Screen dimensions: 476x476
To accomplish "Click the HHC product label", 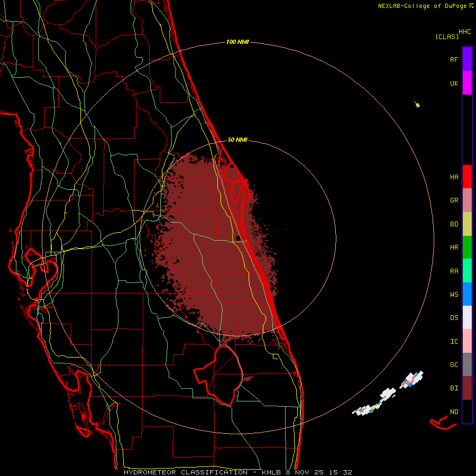I will click(x=465, y=32).
